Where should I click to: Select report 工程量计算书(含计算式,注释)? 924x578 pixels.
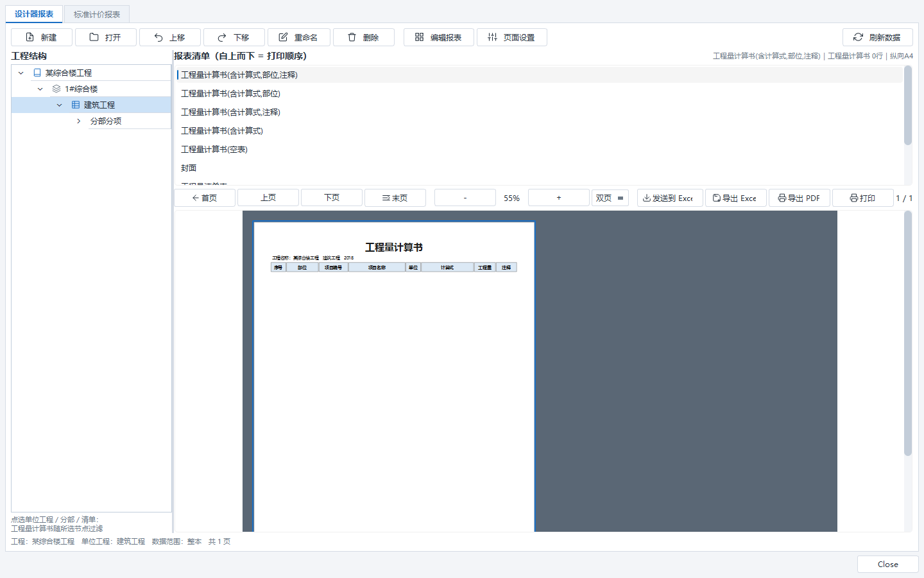pyautogui.click(x=540, y=112)
